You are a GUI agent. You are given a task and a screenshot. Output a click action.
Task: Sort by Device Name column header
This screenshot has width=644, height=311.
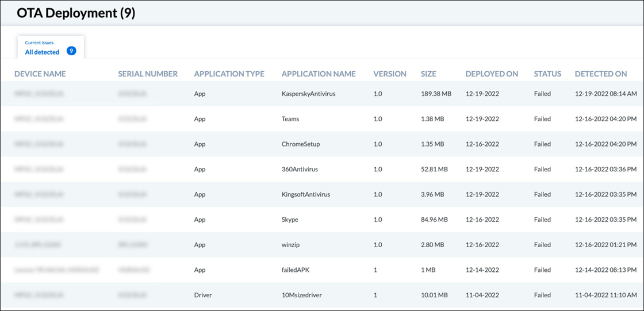(x=40, y=74)
